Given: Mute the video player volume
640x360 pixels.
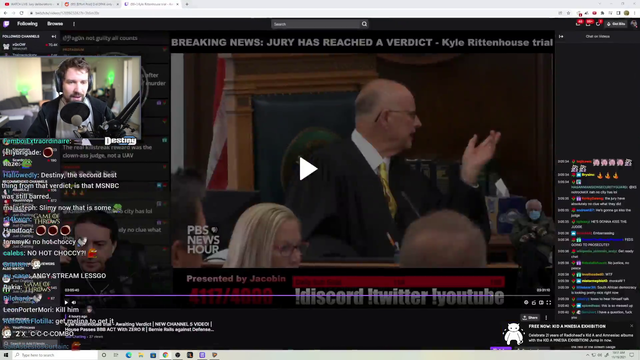Looking at the screenshot, I should coord(74,302).
